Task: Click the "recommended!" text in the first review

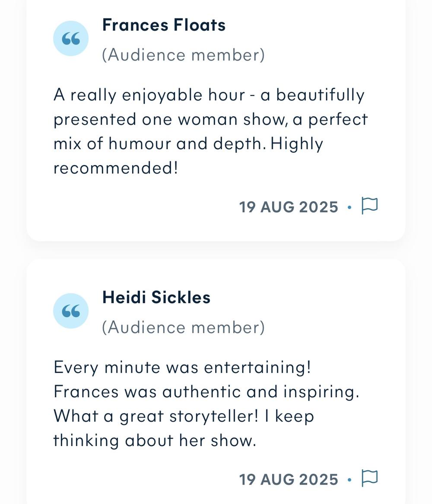Action: coord(116,168)
